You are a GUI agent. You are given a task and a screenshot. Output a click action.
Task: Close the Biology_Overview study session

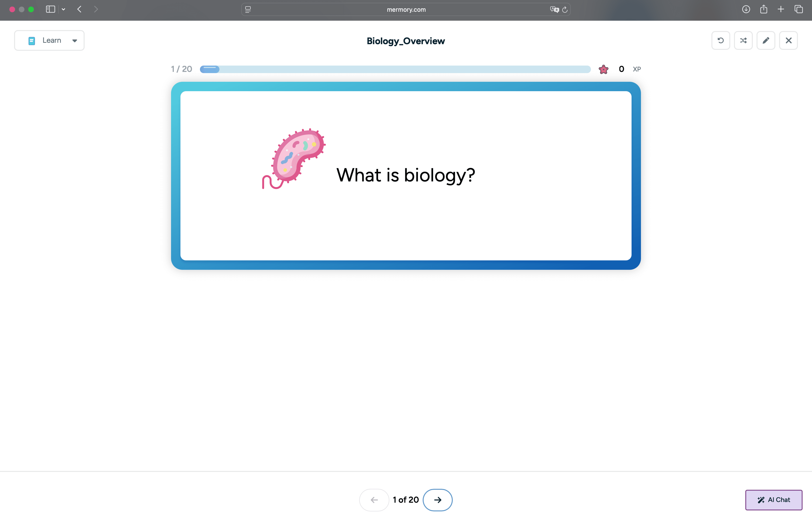coord(788,41)
